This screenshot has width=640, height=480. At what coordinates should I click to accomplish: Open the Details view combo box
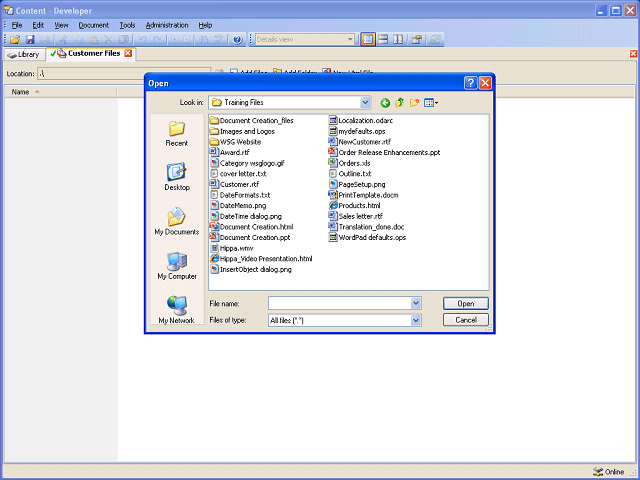coord(304,40)
